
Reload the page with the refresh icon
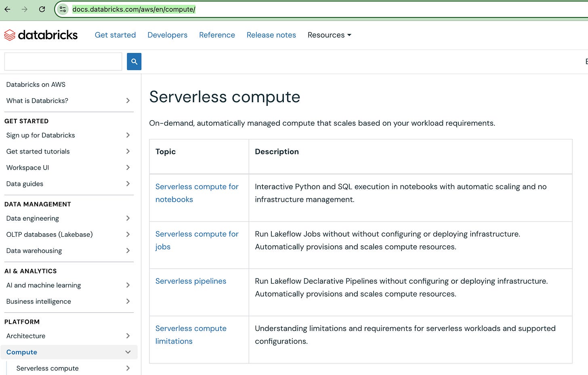pos(42,9)
